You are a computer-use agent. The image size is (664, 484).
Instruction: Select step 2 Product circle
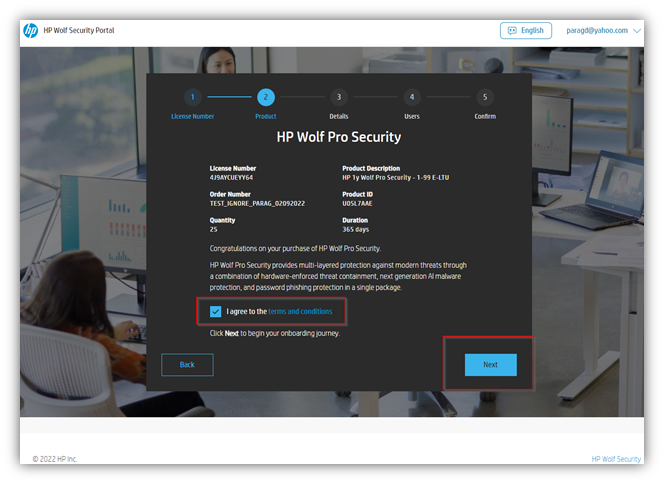tap(265, 97)
